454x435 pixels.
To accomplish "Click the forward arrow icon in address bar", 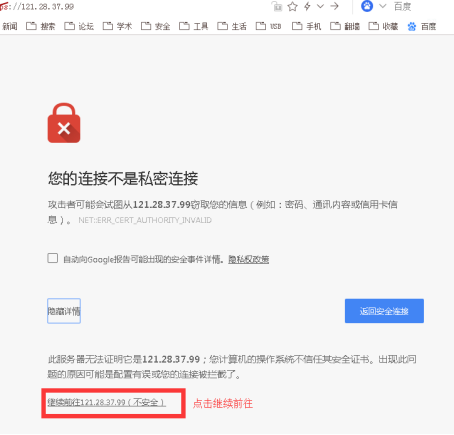I will [x=334, y=6].
